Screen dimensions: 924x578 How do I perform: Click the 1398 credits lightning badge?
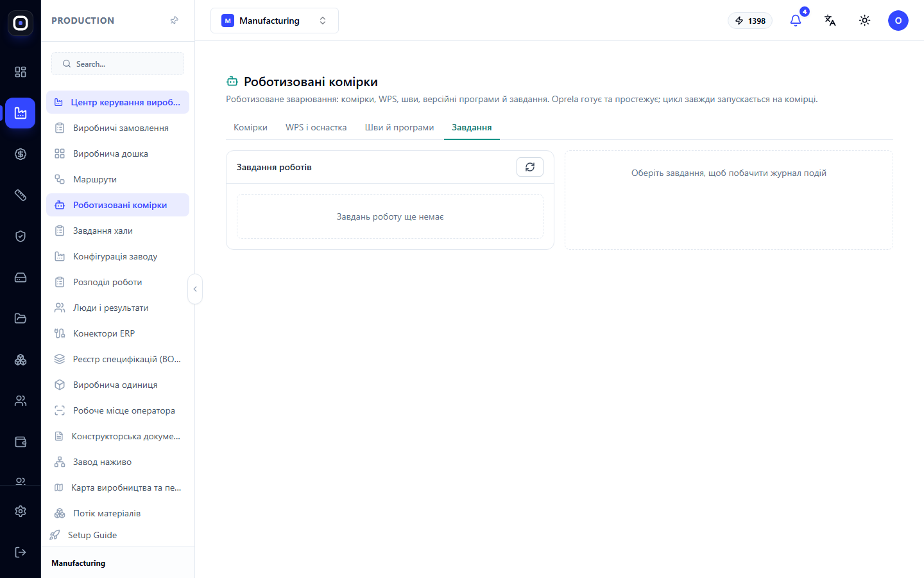750,21
